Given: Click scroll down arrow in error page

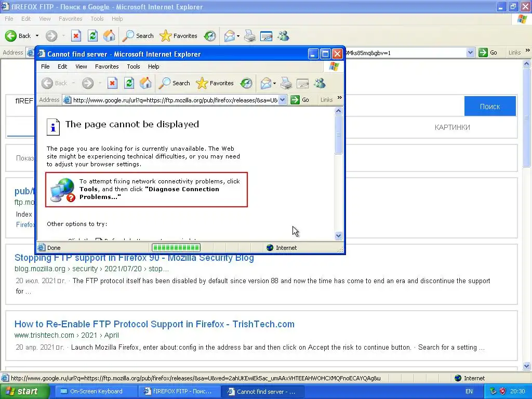Looking at the screenshot, I should [x=338, y=235].
